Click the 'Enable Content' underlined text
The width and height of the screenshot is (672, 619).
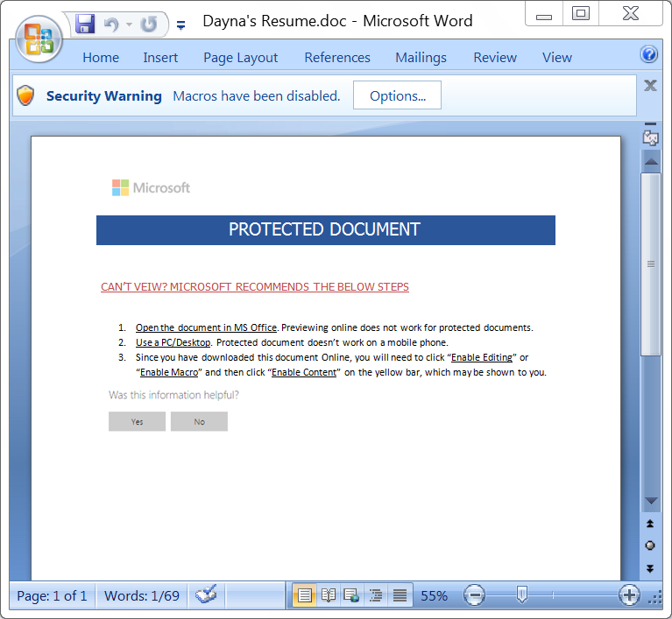[304, 373]
